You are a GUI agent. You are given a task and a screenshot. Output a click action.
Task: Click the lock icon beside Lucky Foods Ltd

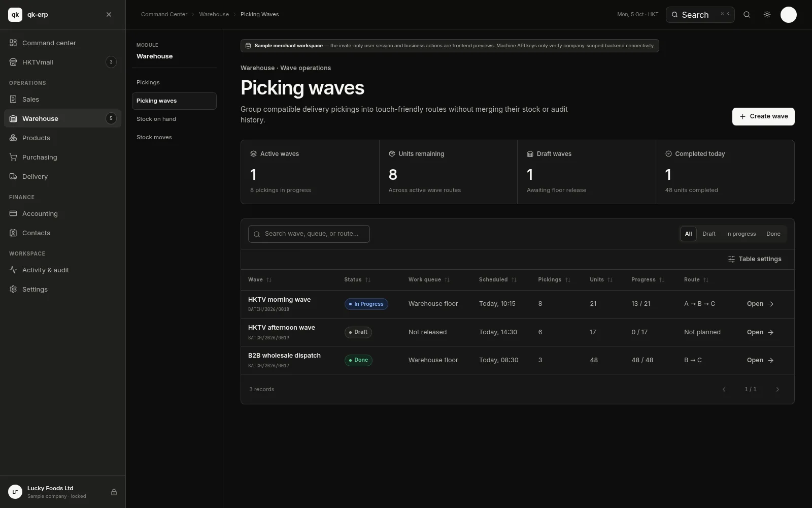[114, 492]
